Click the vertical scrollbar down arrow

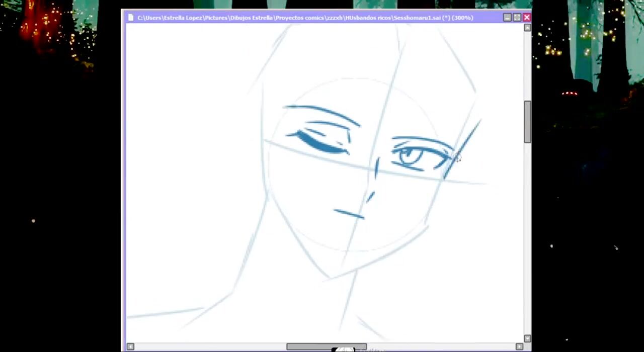[x=527, y=338]
